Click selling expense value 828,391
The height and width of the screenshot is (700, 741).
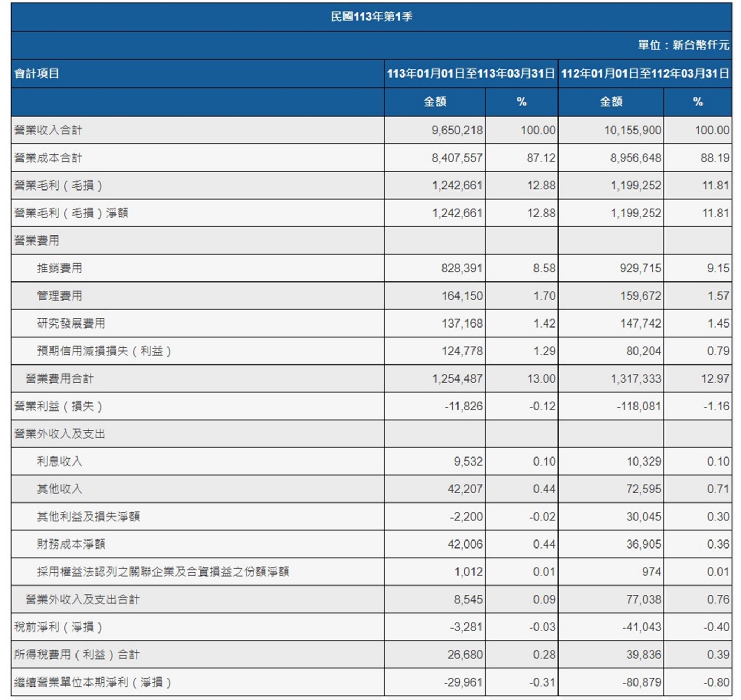coord(462,268)
